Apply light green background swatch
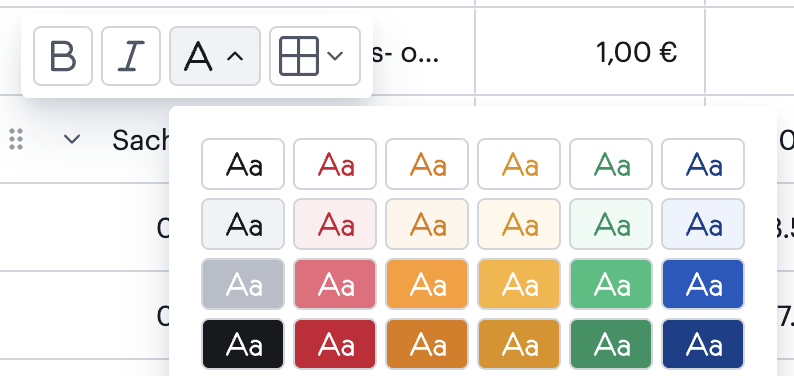Viewport: 794px width, 376px height. point(611,224)
